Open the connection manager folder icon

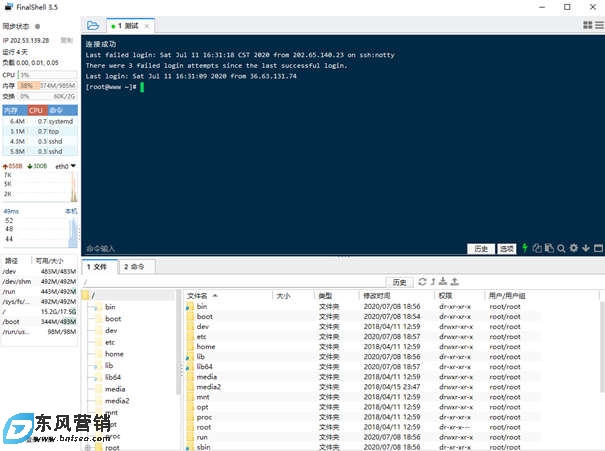click(x=93, y=25)
